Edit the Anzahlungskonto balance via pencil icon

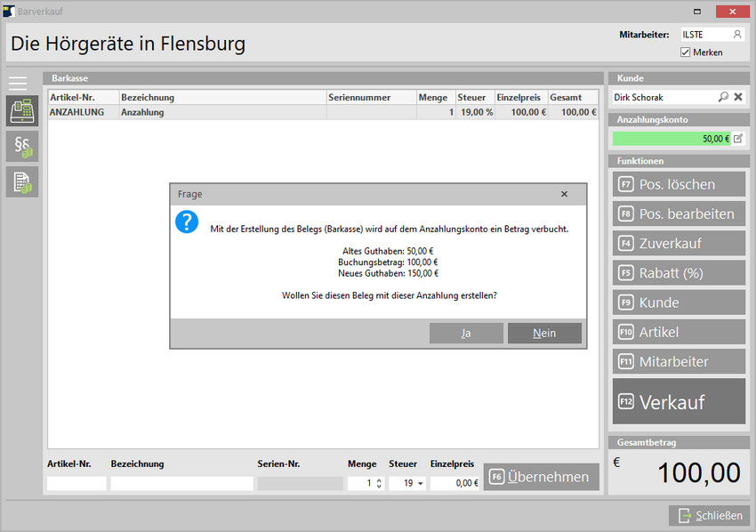tap(737, 139)
